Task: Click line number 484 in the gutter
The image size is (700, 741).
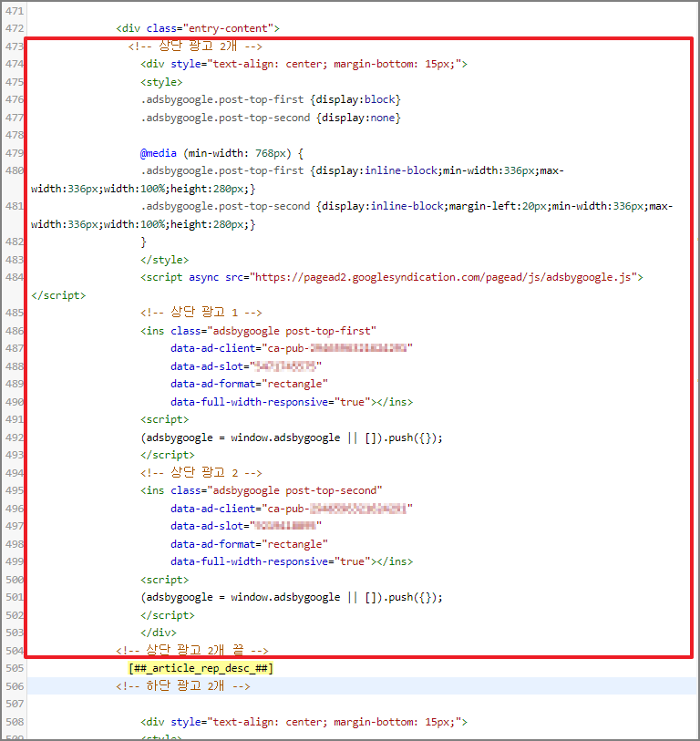Action: 15,277
